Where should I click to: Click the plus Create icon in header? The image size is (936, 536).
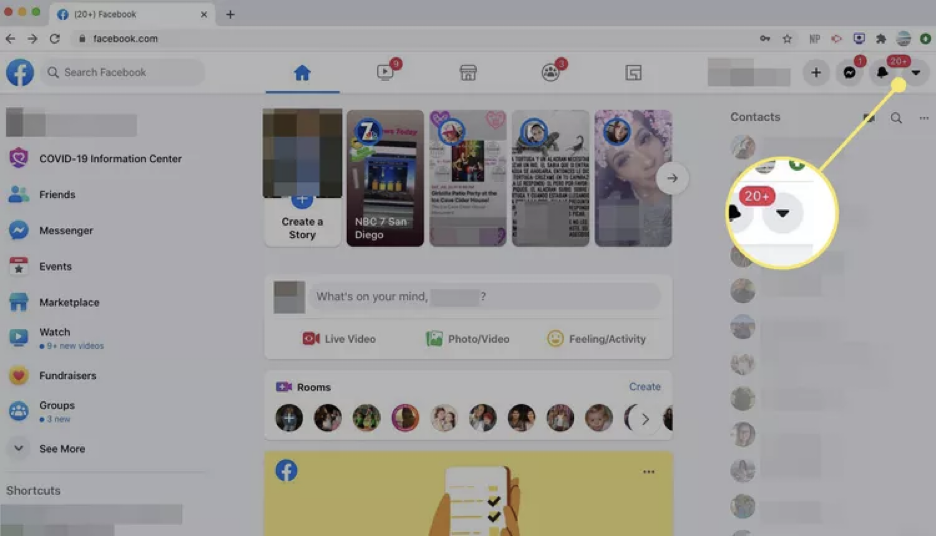tap(816, 73)
